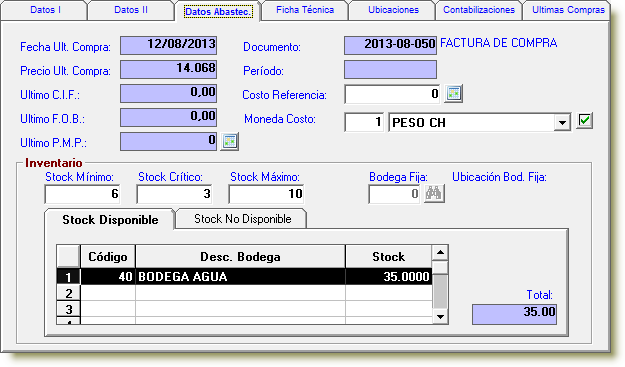Switch to Stock No Disponible tab

pos(242,219)
